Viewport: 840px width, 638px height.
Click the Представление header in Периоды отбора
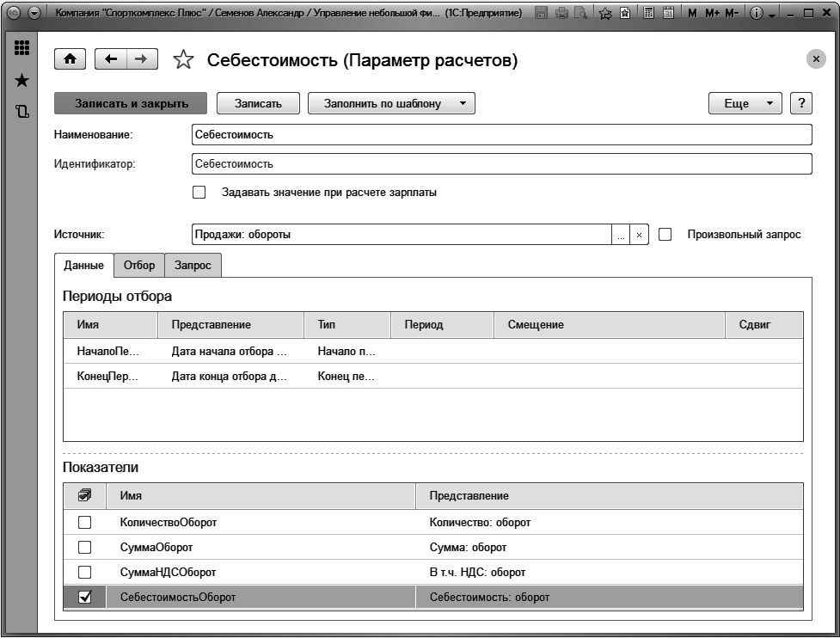coord(230,325)
